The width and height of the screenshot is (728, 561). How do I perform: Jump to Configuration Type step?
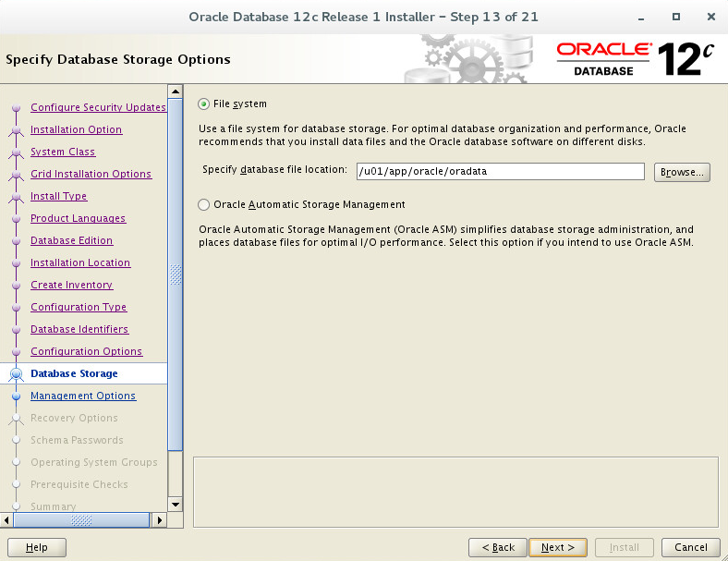tap(79, 307)
